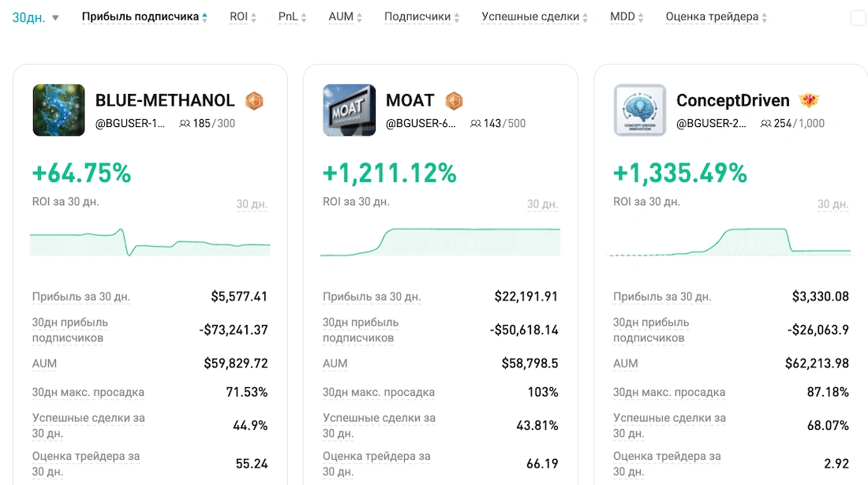Sort by MDD column
868x485 pixels.
(627, 17)
